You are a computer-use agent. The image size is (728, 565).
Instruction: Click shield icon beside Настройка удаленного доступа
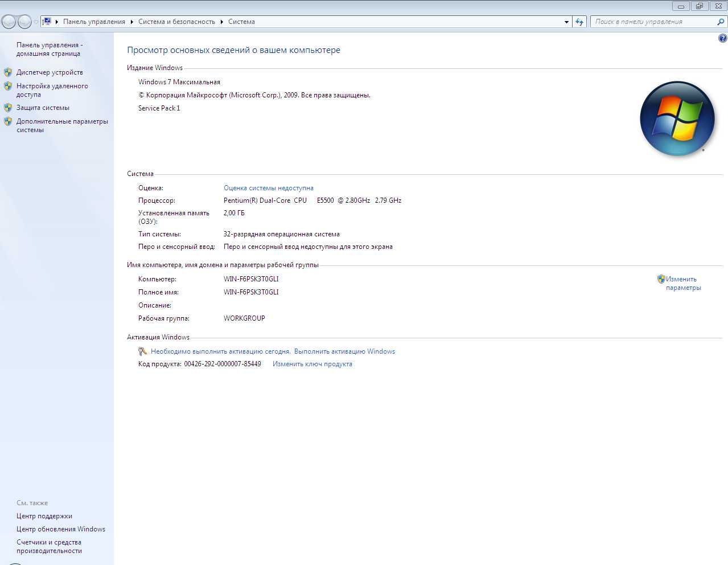(x=8, y=86)
